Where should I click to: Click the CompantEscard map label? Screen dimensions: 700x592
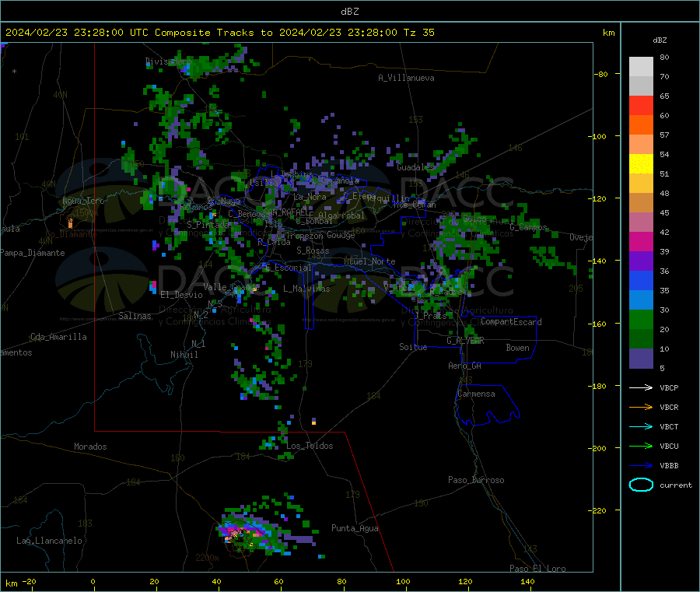(511, 322)
